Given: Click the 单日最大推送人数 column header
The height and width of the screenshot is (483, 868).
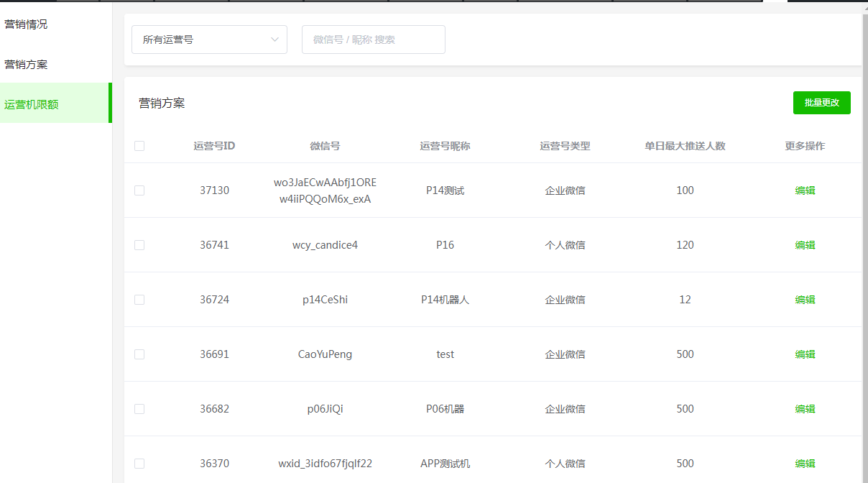Looking at the screenshot, I should point(685,146).
